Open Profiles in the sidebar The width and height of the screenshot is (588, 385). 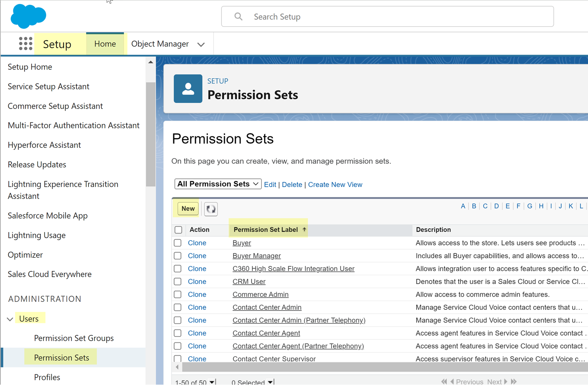click(47, 377)
